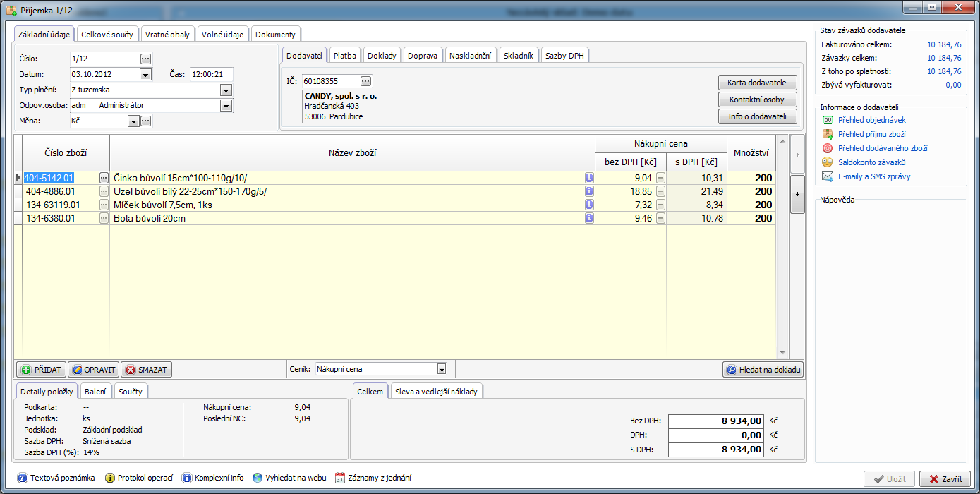
Task: Switch to Volné údaje tab
Action: 222,35
